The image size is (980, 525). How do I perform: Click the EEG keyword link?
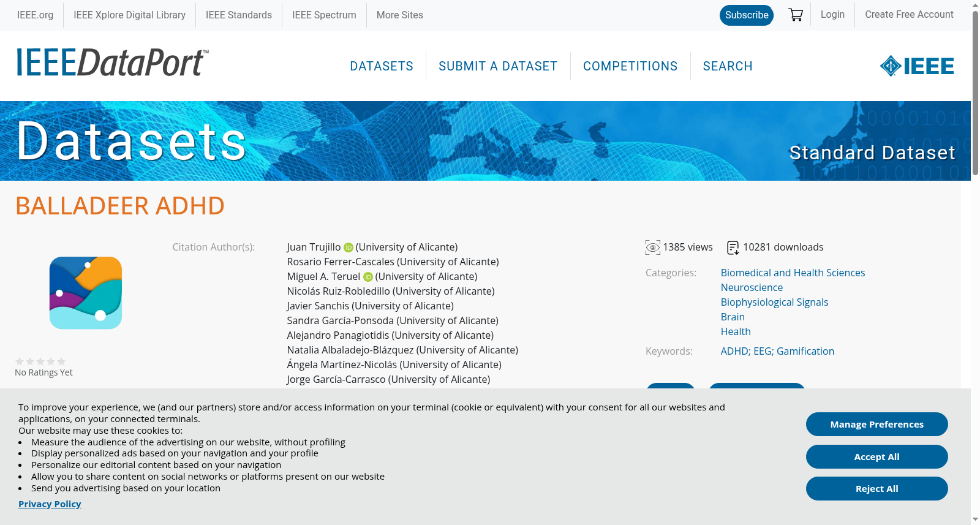[763, 351]
